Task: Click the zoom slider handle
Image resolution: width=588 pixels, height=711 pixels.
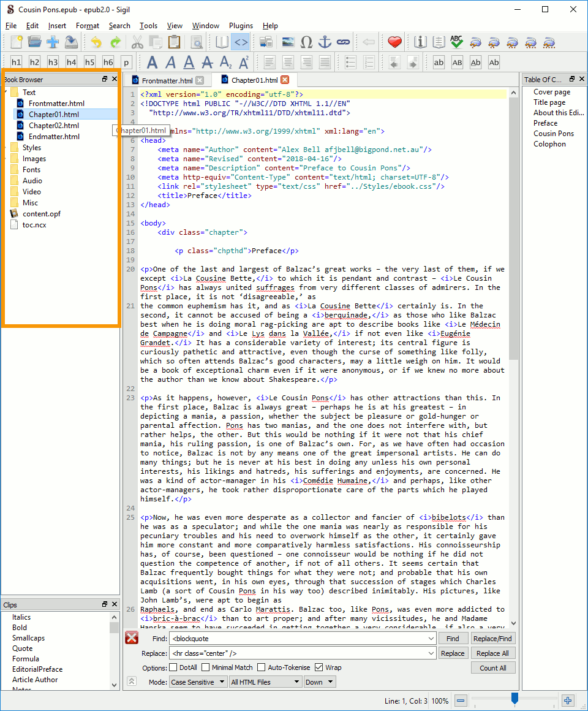Action: coord(514,699)
